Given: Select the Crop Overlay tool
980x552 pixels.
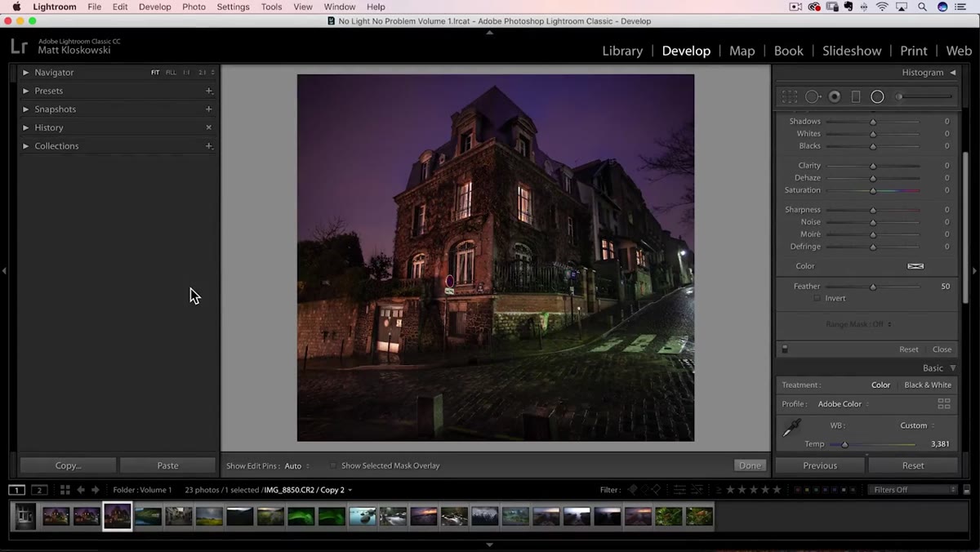Looking at the screenshot, I should (x=790, y=96).
